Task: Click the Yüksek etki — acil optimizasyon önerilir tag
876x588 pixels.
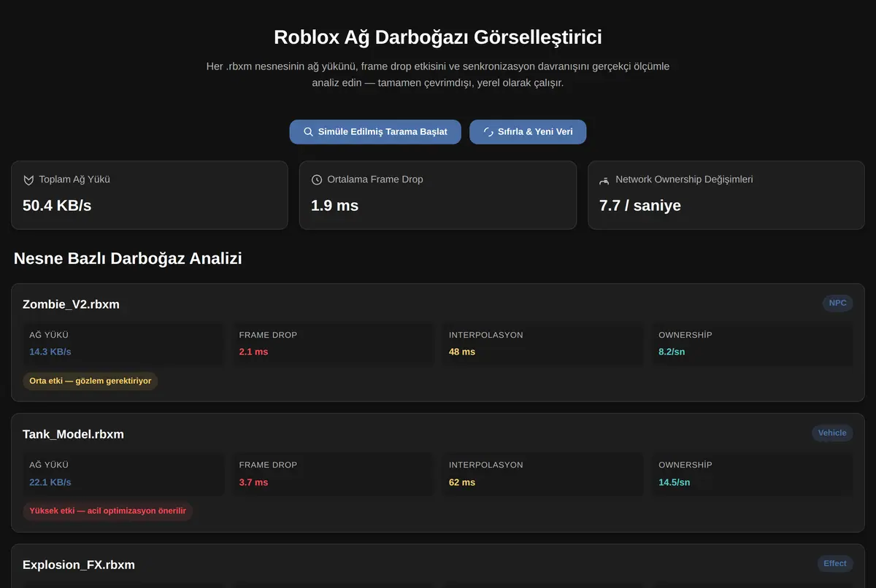Action: [107, 511]
